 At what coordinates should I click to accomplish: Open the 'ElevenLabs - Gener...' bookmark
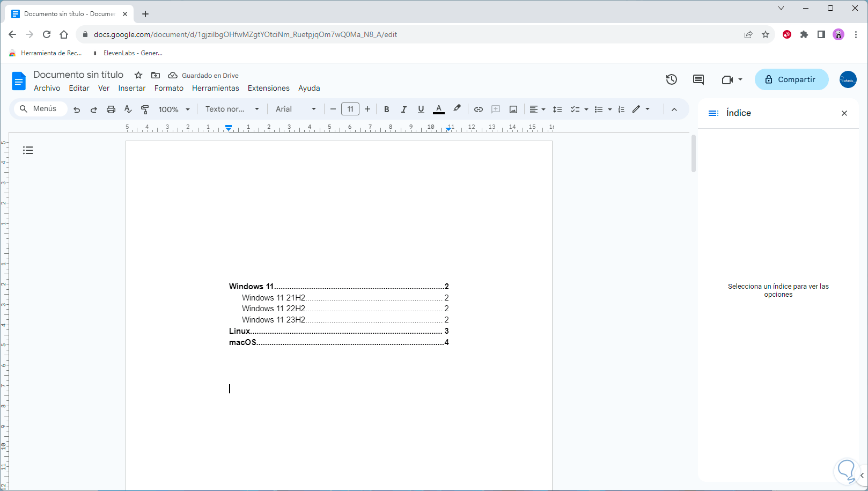[128, 53]
